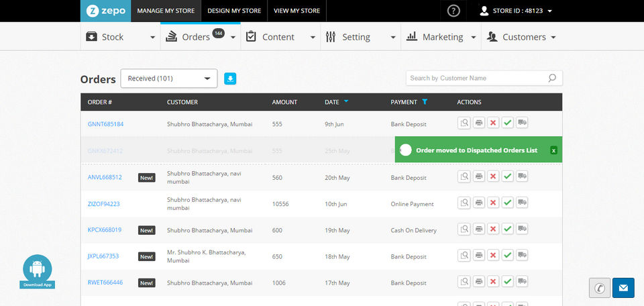Expand the Content menu

[280, 37]
